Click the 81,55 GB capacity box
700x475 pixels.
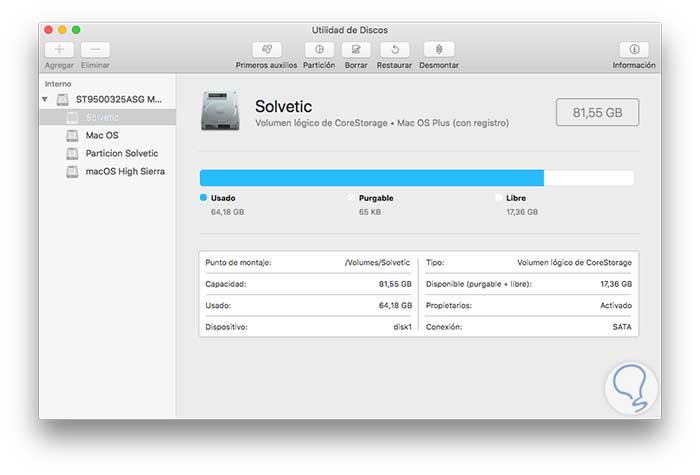pos(597,112)
